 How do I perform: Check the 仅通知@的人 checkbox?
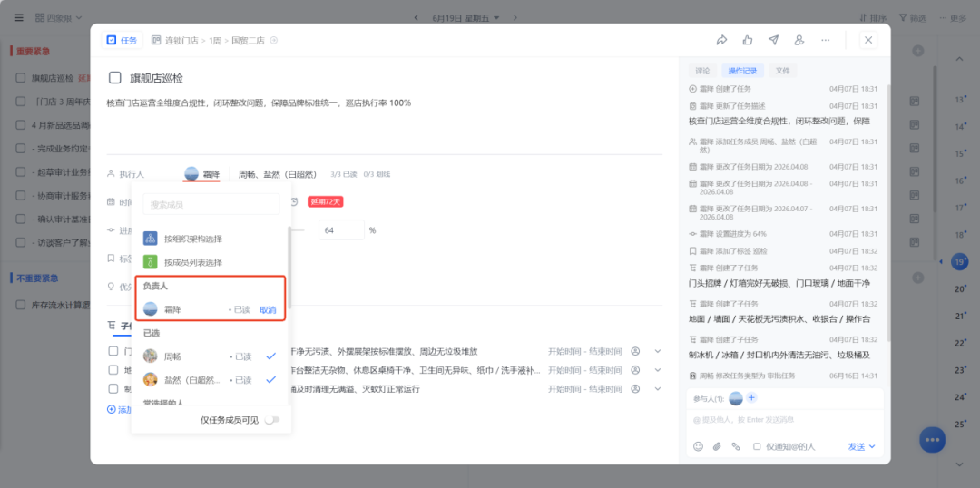click(x=757, y=447)
